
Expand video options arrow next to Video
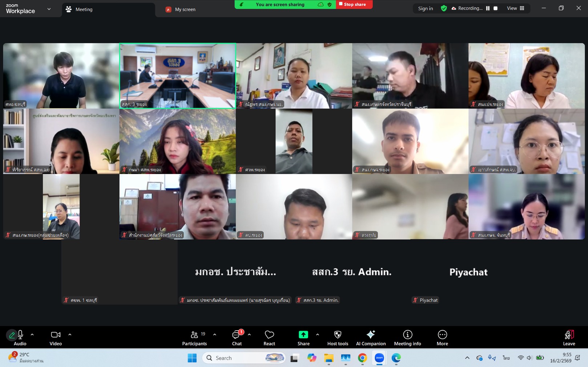(x=70, y=335)
